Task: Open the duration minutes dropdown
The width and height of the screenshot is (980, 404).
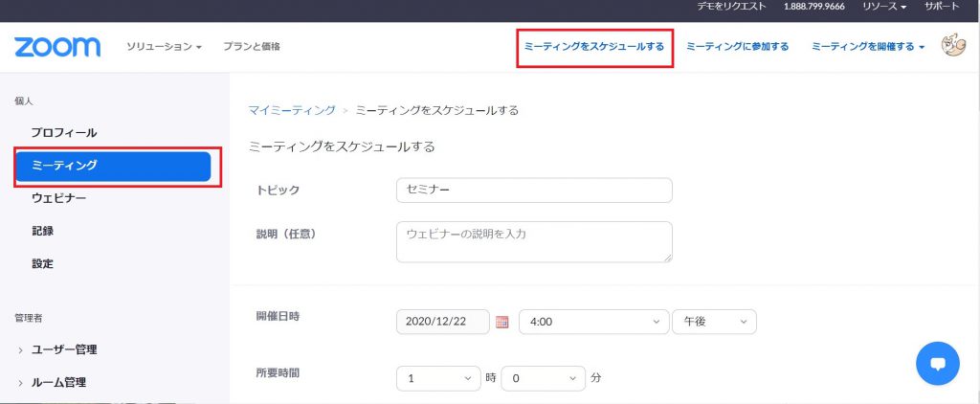Action: click(544, 378)
